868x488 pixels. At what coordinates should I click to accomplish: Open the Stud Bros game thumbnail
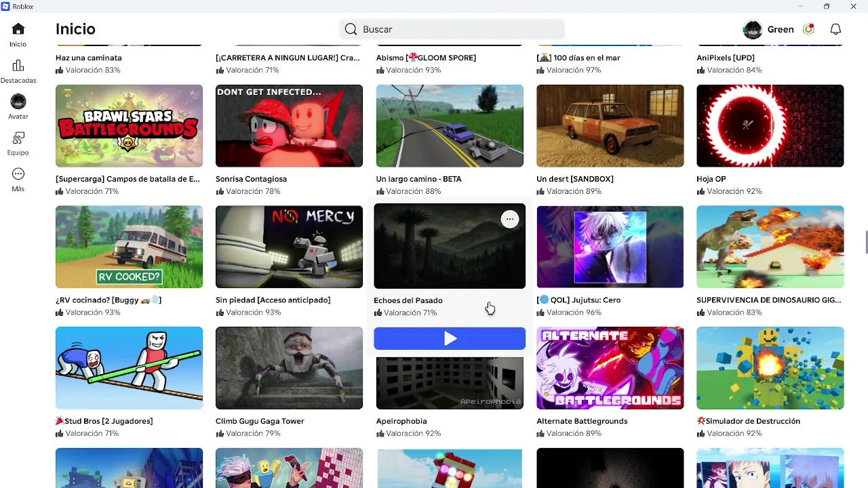(129, 368)
